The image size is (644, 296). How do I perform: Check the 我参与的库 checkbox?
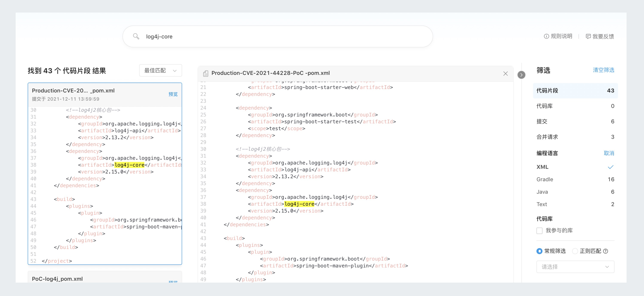[540, 230]
